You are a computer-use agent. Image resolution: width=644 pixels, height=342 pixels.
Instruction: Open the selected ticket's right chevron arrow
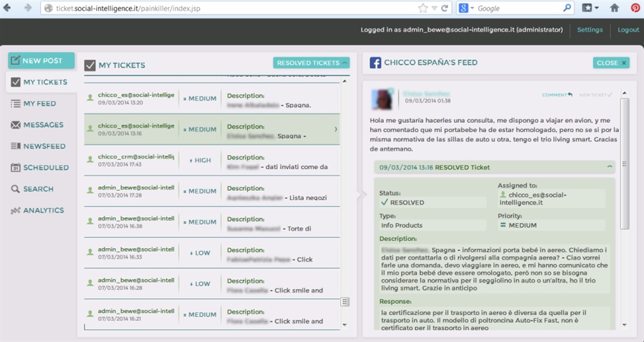pyautogui.click(x=336, y=129)
